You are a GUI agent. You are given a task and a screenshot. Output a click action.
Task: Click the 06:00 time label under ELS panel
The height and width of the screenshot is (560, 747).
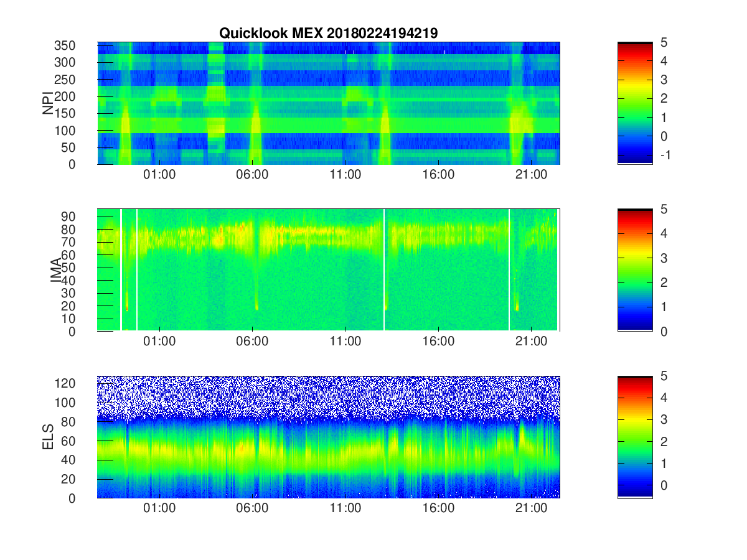click(252, 510)
